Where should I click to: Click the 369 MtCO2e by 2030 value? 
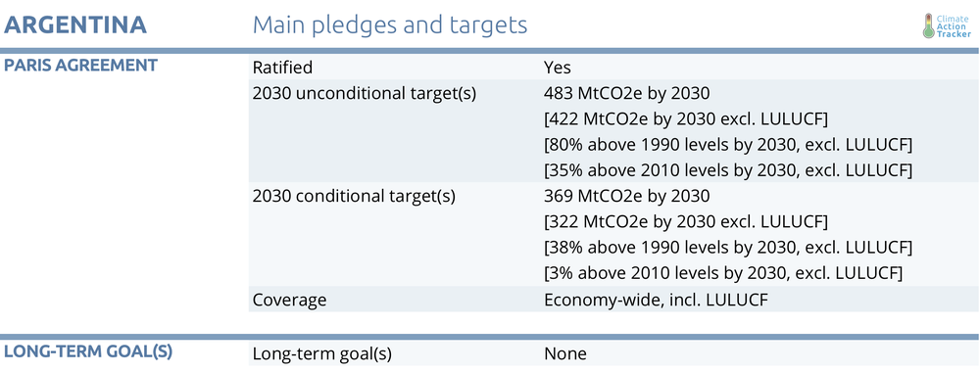[627, 196]
